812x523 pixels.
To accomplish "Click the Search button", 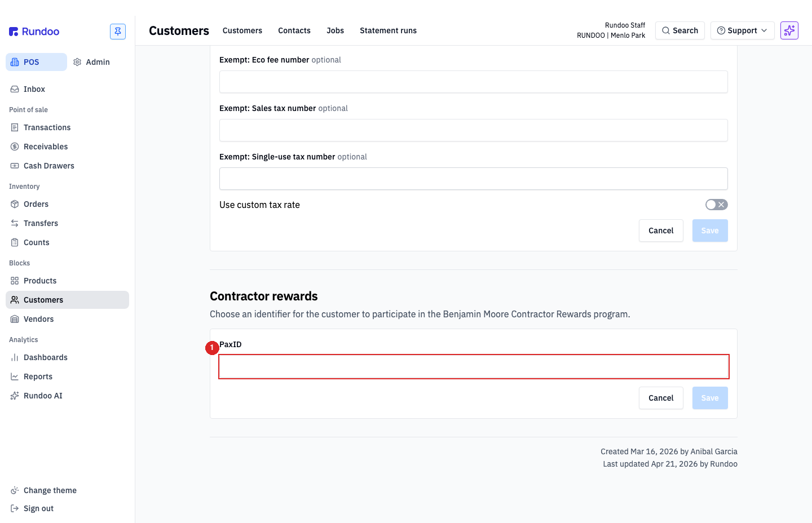I will 680,30.
